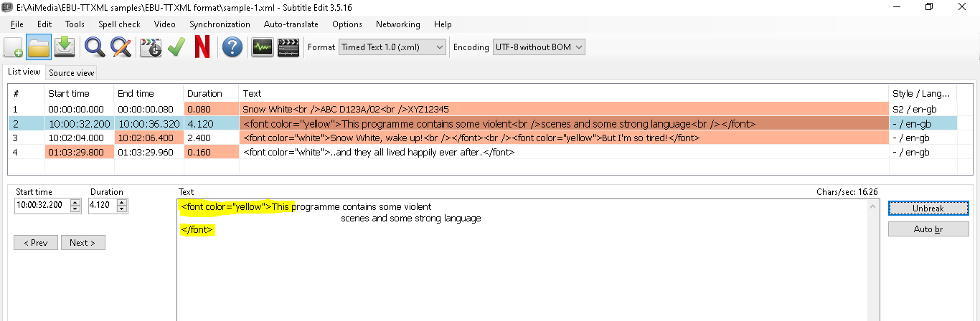Click the Text column header

click(x=564, y=93)
